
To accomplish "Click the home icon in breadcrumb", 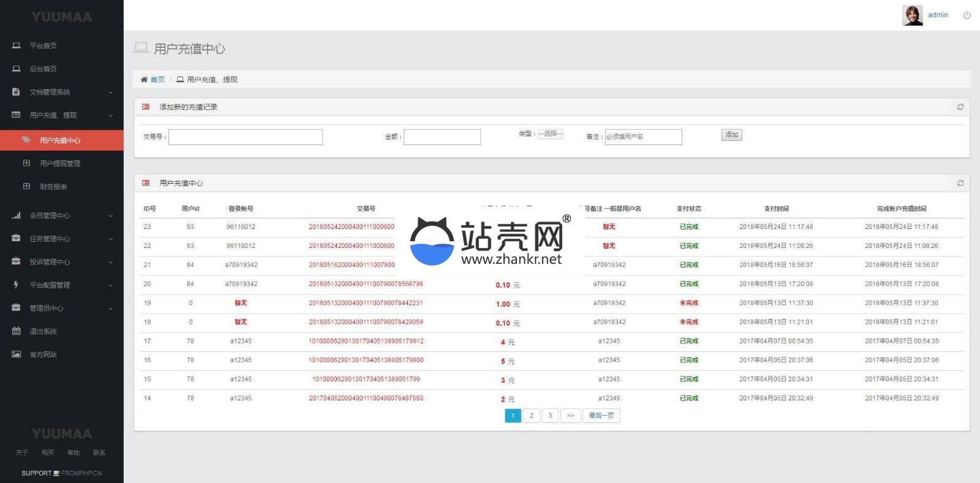I will [x=145, y=80].
